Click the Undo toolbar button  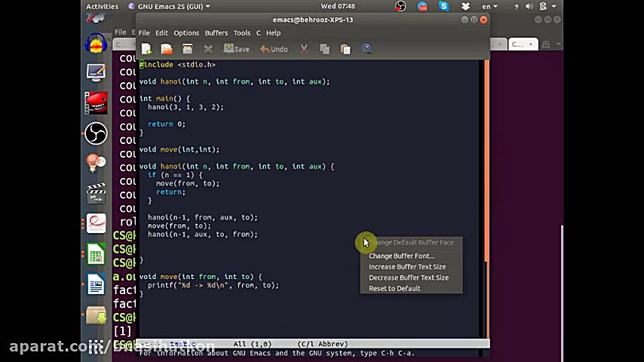(274, 49)
